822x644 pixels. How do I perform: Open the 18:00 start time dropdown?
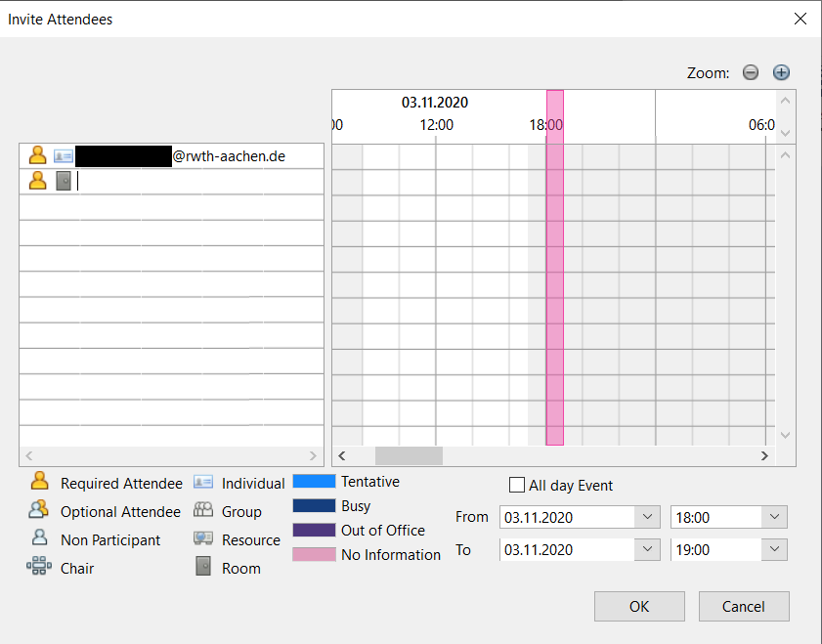click(x=773, y=516)
